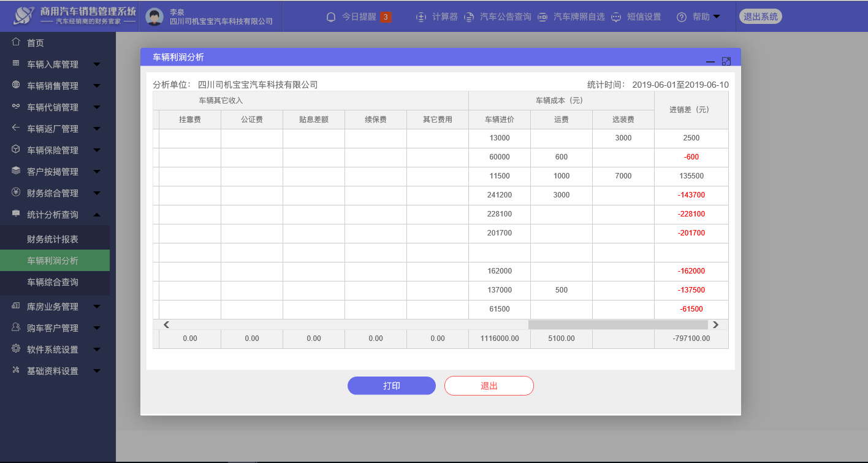Click the 车辆销售管理 globe icon

click(17, 85)
